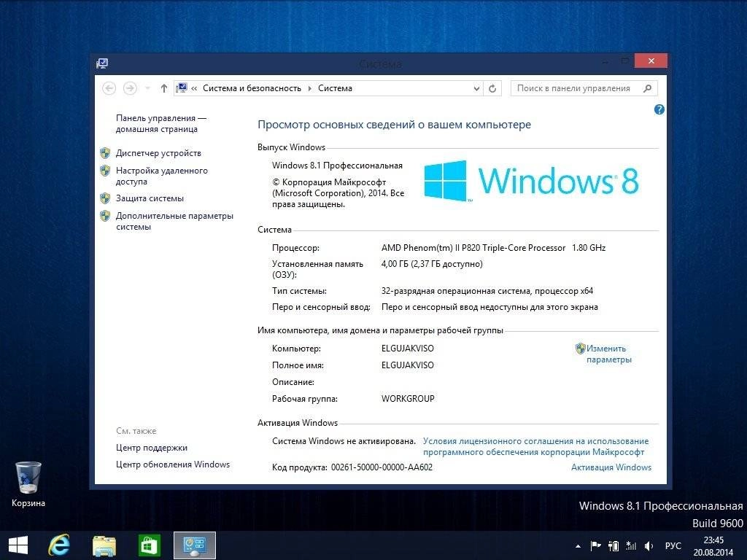Open recent locations dropdown arrow
747x560 pixels.
coord(147,88)
